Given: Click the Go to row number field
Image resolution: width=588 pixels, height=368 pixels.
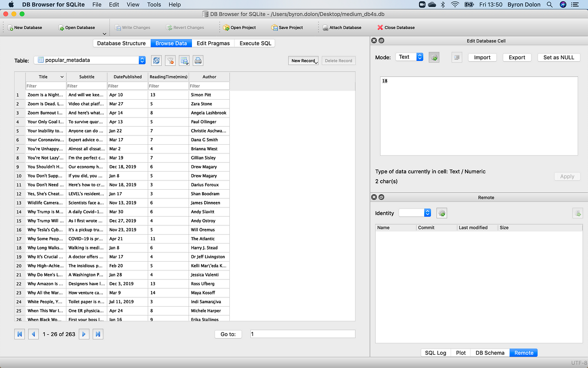Looking at the screenshot, I should pyautogui.click(x=303, y=334).
